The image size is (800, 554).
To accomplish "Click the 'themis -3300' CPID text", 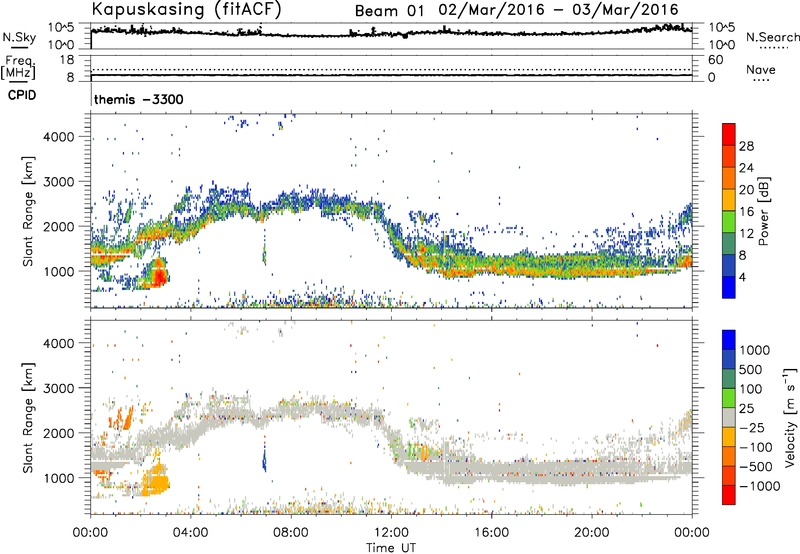I will tap(139, 99).
